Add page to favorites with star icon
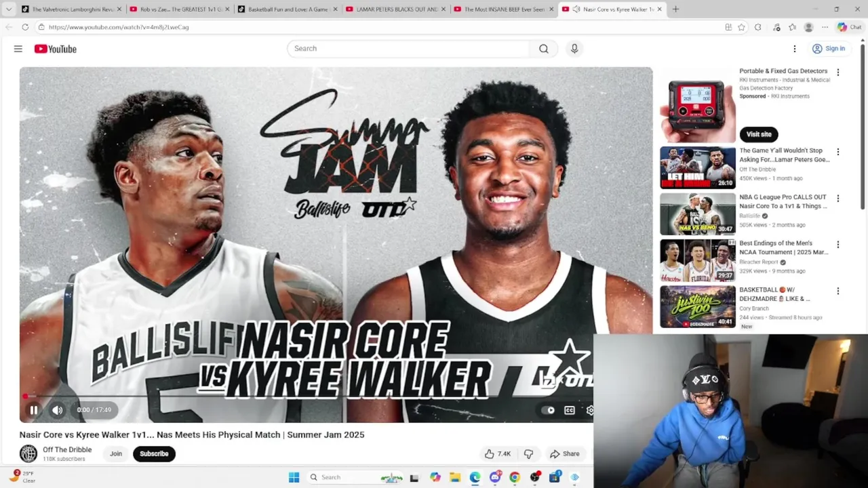 741,27
